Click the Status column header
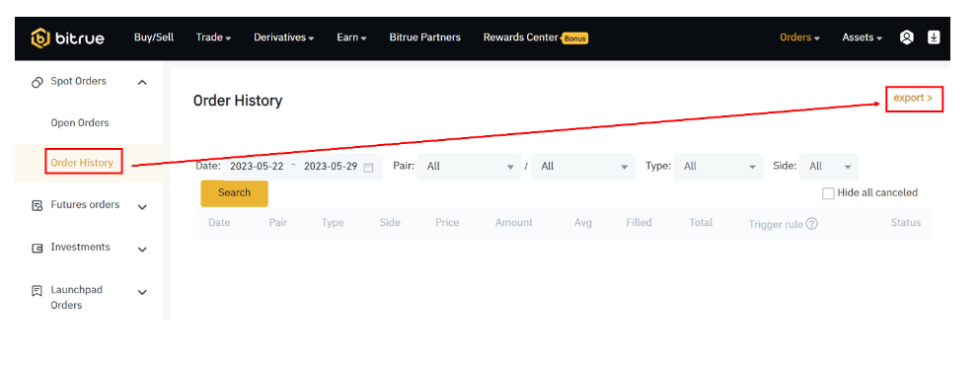Screen dimensions: 980x365 coord(906,223)
